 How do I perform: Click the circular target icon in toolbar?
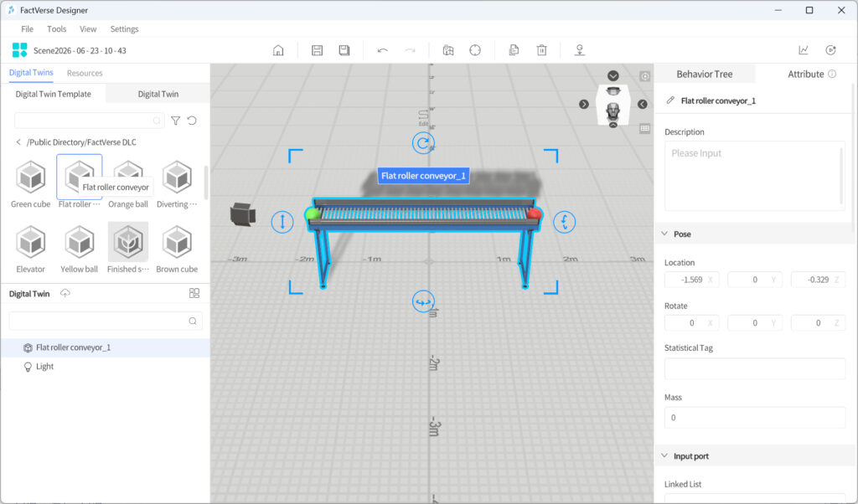point(475,50)
